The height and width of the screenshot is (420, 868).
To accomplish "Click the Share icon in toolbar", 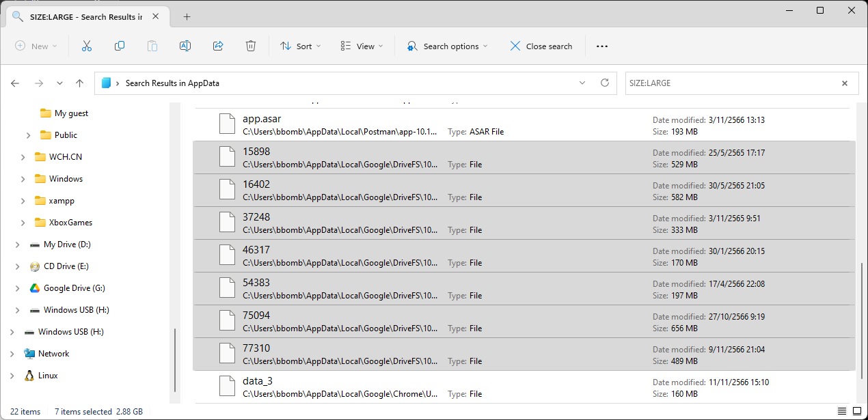I will tap(218, 46).
